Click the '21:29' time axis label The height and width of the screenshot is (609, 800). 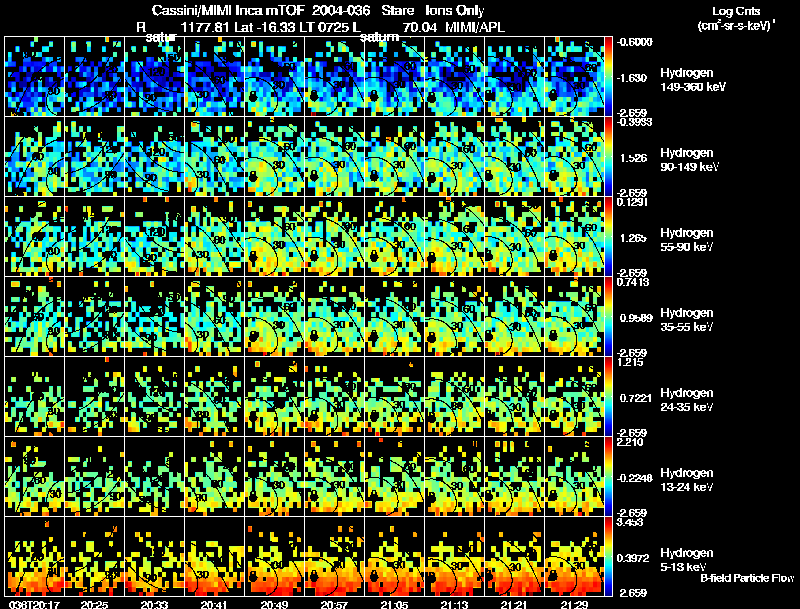point(574,604)
